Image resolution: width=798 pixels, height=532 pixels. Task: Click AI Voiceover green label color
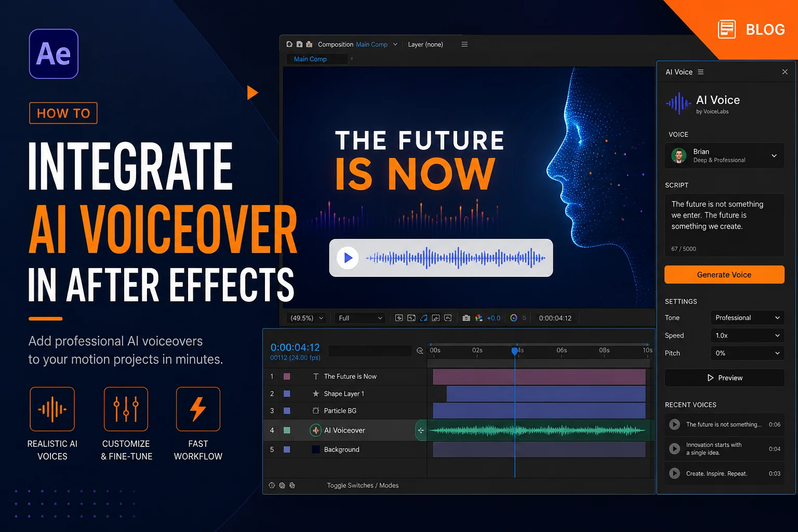pyautogui.click(x=287, y=430)
